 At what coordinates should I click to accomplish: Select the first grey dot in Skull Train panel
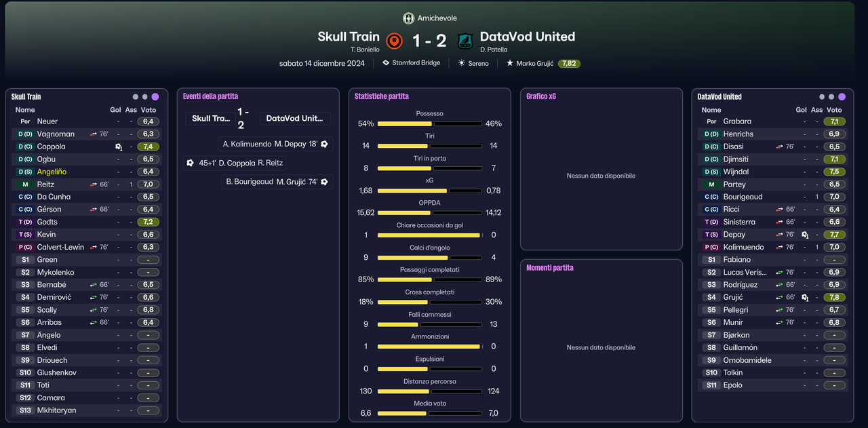pyautogui.click(x=136, y=97)
